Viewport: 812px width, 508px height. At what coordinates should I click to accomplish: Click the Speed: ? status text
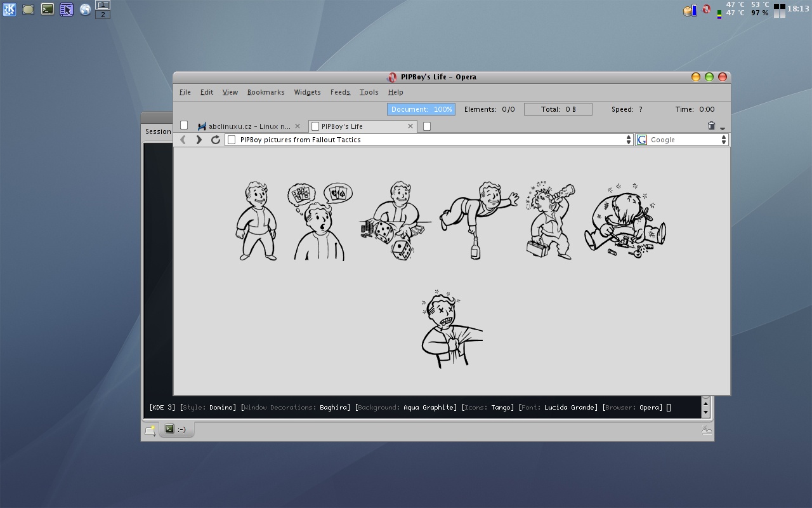click(627, 109)
